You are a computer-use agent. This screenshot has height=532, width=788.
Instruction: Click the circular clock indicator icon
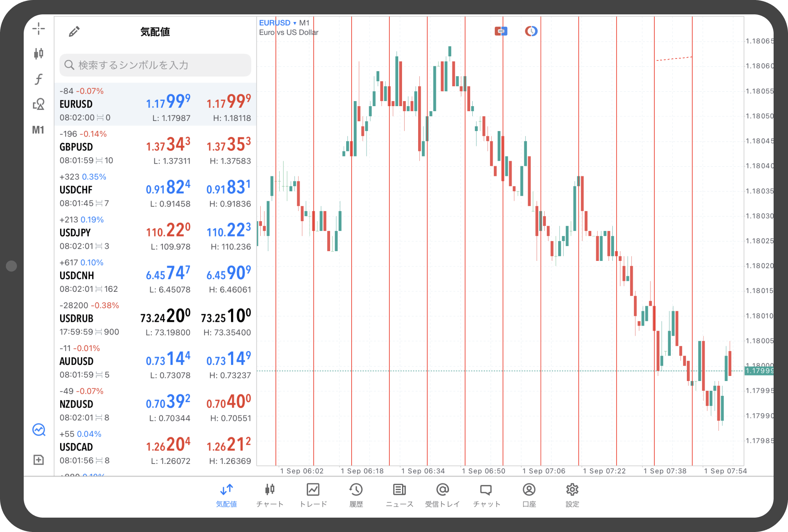coord(531,31)
